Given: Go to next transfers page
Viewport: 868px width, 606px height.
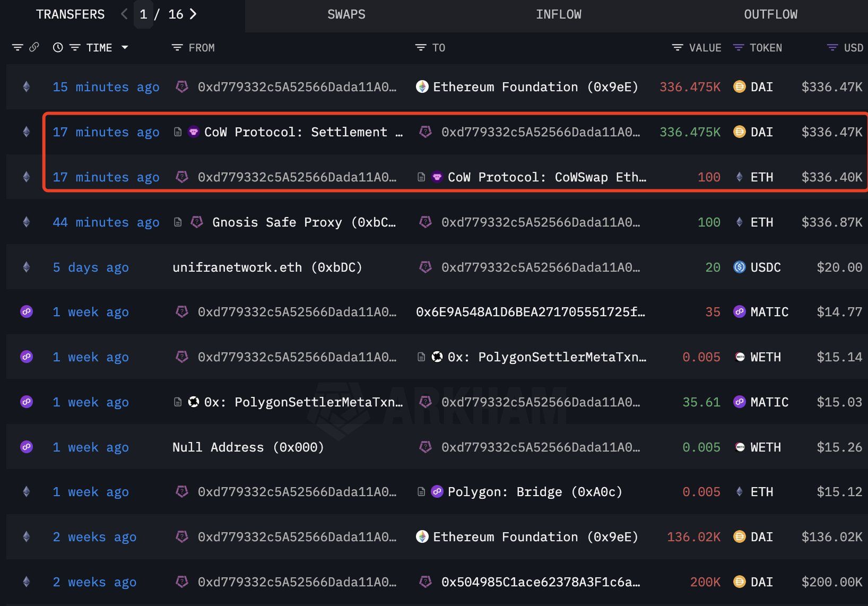Looking at the screenshot, I should tap(194, 14).
